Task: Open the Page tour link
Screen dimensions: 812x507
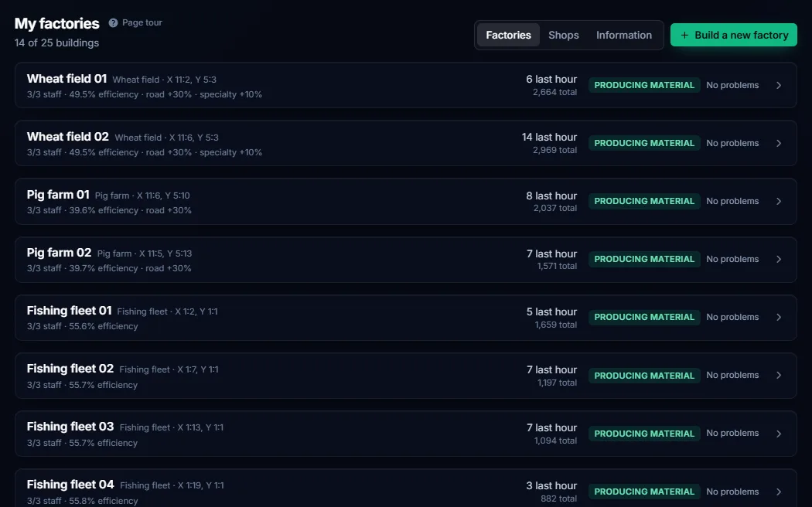Action: click(135, 22)
